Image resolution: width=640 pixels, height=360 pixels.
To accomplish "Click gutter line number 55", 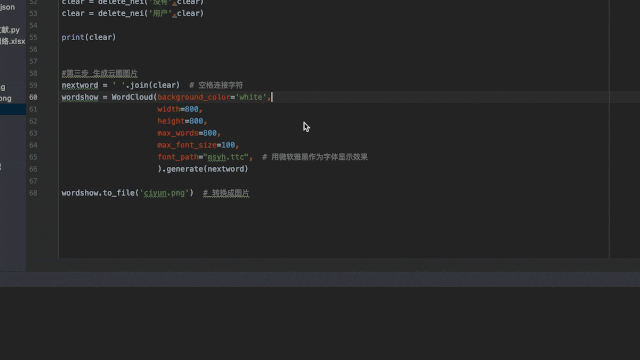I will [33, 37].
